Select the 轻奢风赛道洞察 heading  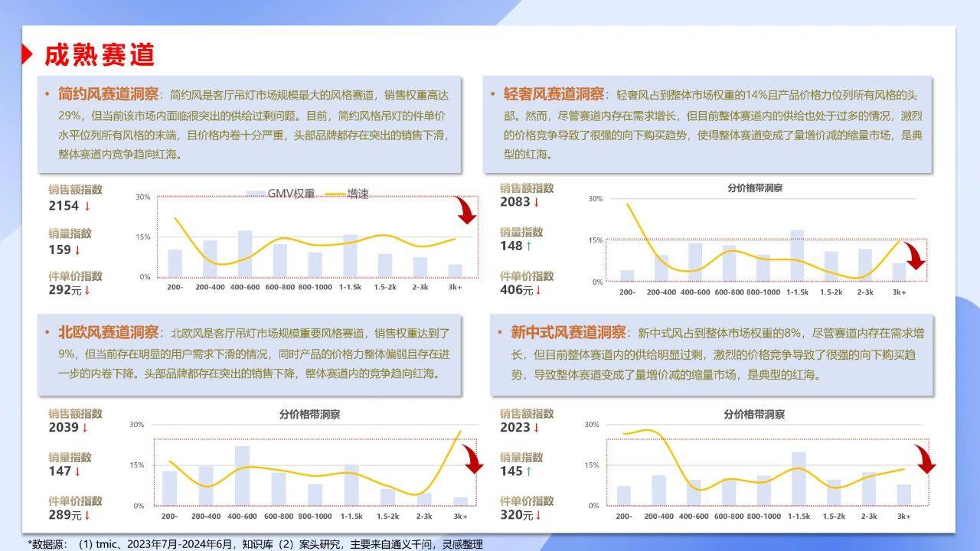pos(554,95)
